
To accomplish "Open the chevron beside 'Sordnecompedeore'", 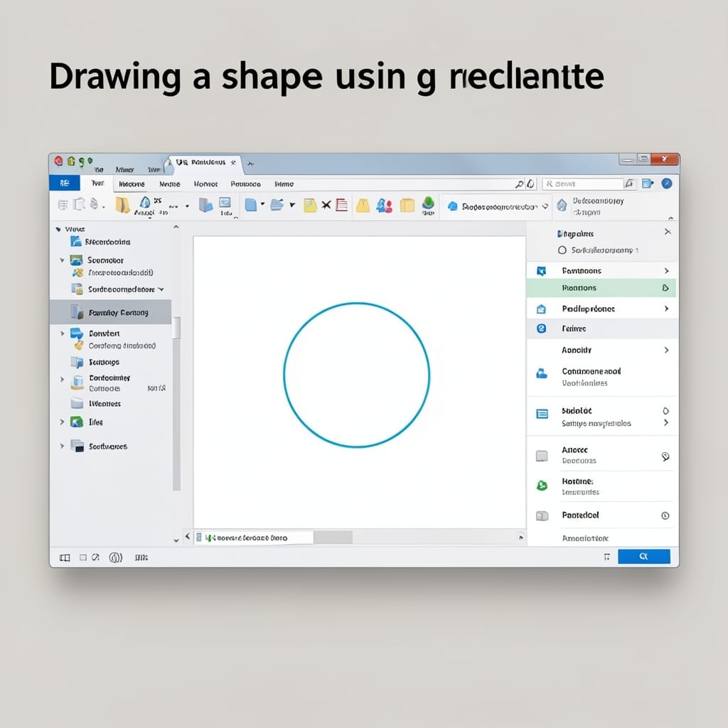I will pyautogui.click(x=161, y=289).
